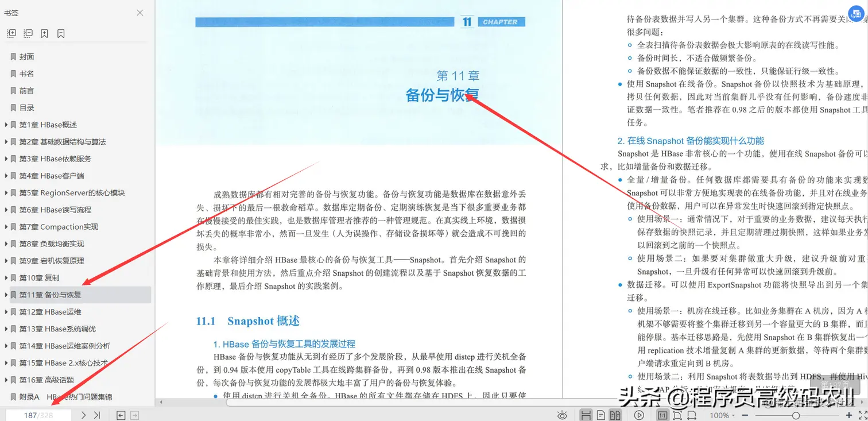This screenshot has width=868, height=421.
Task: Go to the last page of document
Action: point(95,414)
